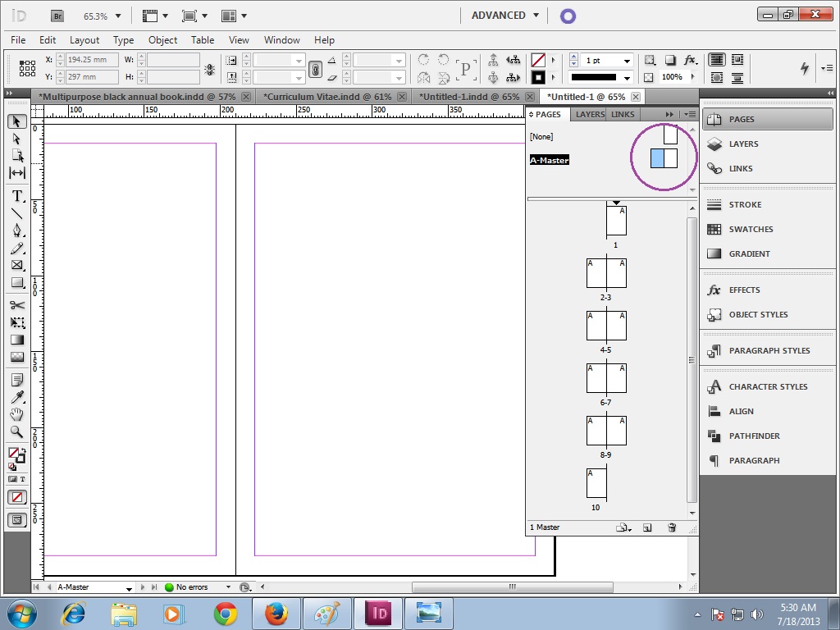Click the Create new page icon in Pages panel
Screen dimensions: 840x630
[x=647, y=527]
